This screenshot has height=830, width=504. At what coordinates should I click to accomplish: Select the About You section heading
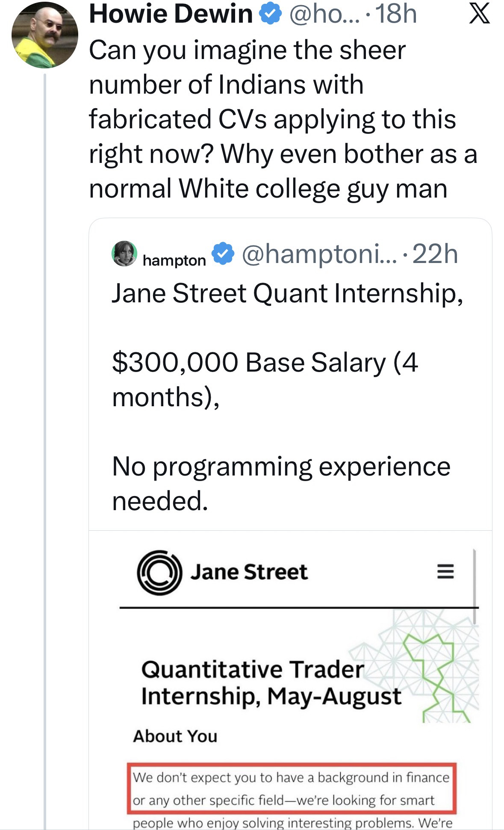[175, 736]
